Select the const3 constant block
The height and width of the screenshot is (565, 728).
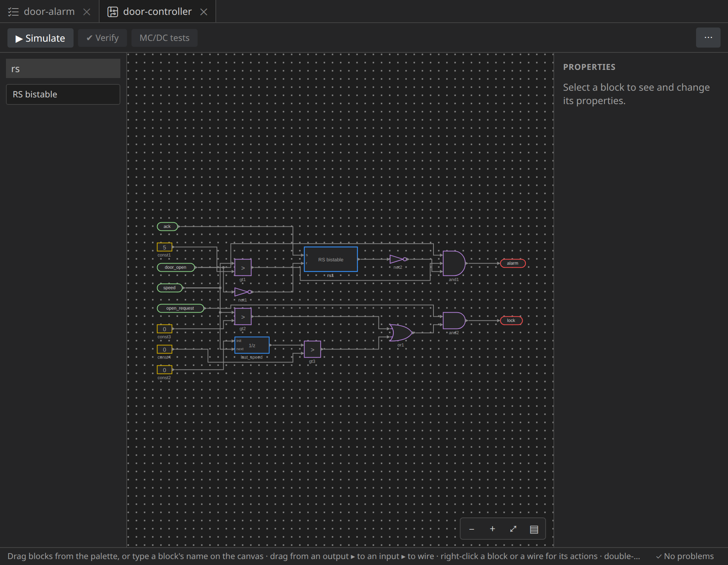tap(165, 329)
